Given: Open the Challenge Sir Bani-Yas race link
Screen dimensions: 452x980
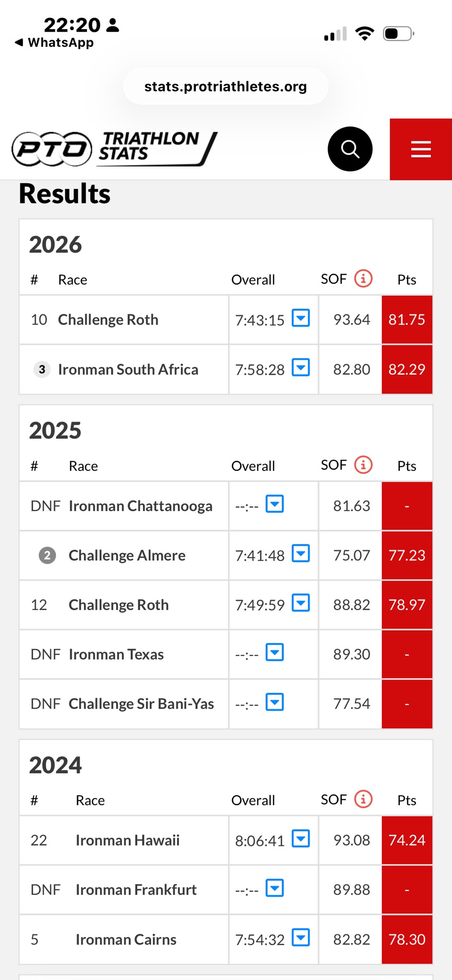Looking at the screenshot, I should 141,704.
